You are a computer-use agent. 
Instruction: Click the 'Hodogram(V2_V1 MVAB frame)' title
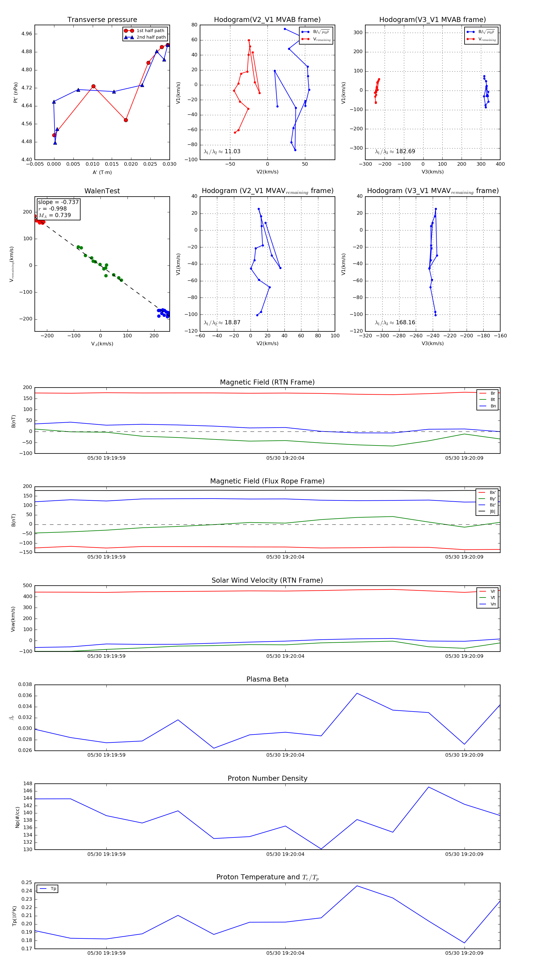coord(267,20)
